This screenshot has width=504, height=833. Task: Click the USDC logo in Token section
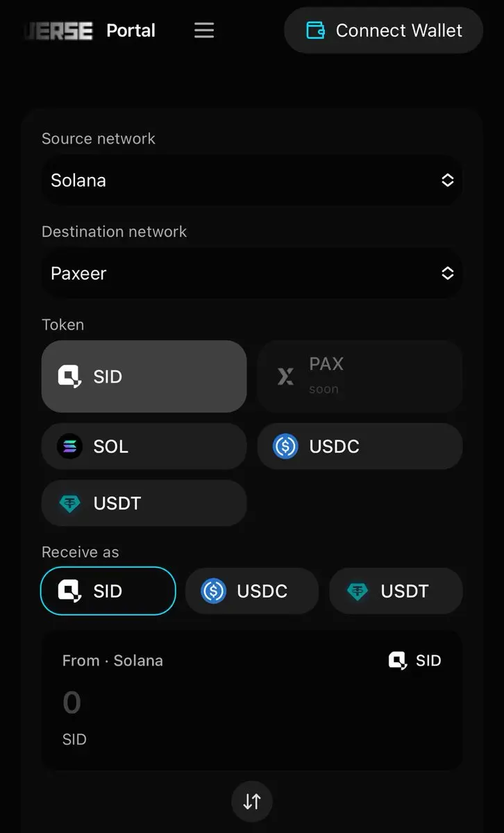(285, 446)
